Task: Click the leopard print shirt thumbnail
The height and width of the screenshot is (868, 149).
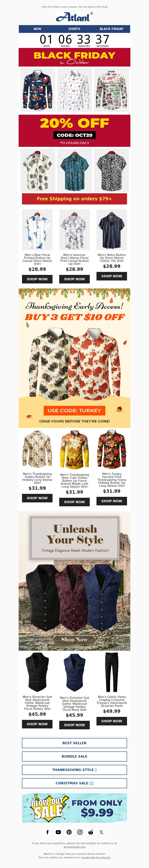Action: 112,170
